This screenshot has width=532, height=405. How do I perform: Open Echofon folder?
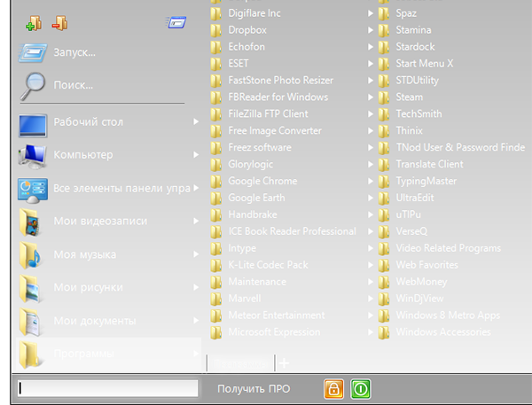pyautogui.click(x=292, y=47)
